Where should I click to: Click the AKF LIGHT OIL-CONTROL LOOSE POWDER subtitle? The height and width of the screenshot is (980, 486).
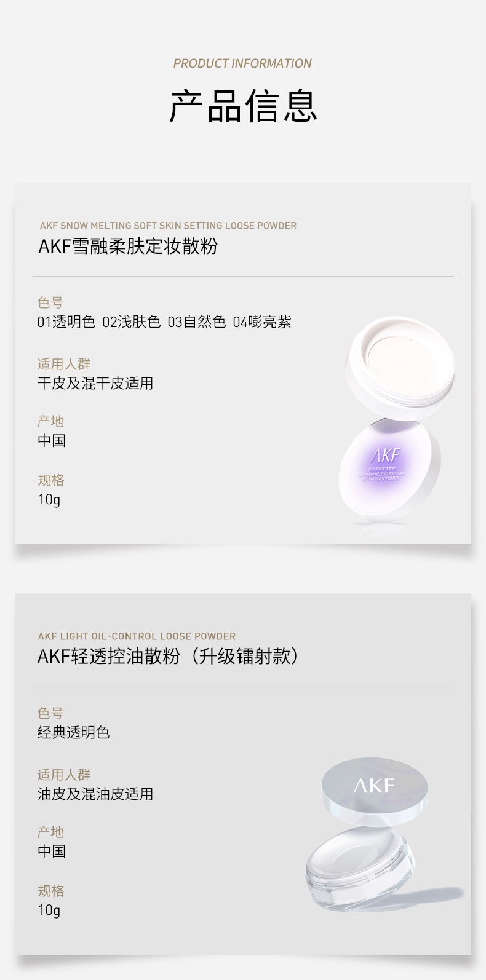(x=137, y=636)
